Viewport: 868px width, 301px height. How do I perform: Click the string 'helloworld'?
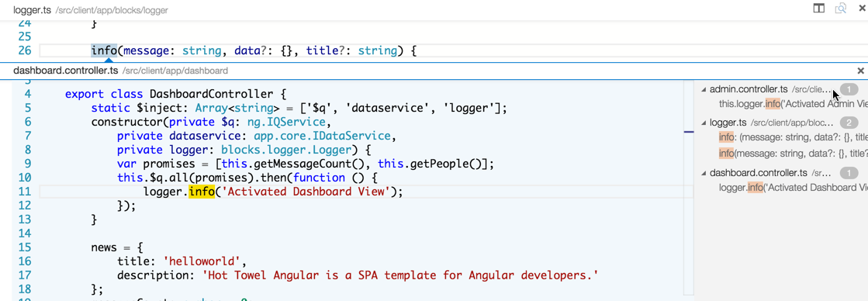pyautogui.click(x=202, y=261)
